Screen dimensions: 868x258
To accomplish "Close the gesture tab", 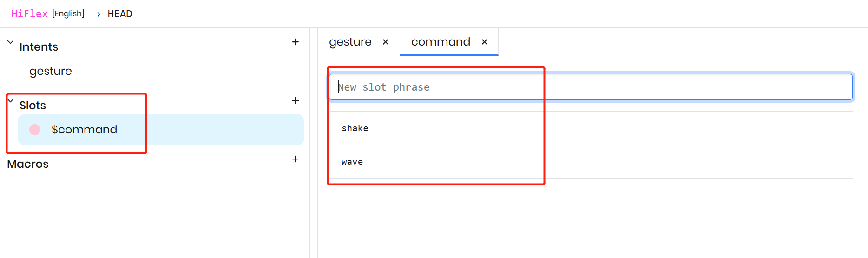I will point(386,42).
